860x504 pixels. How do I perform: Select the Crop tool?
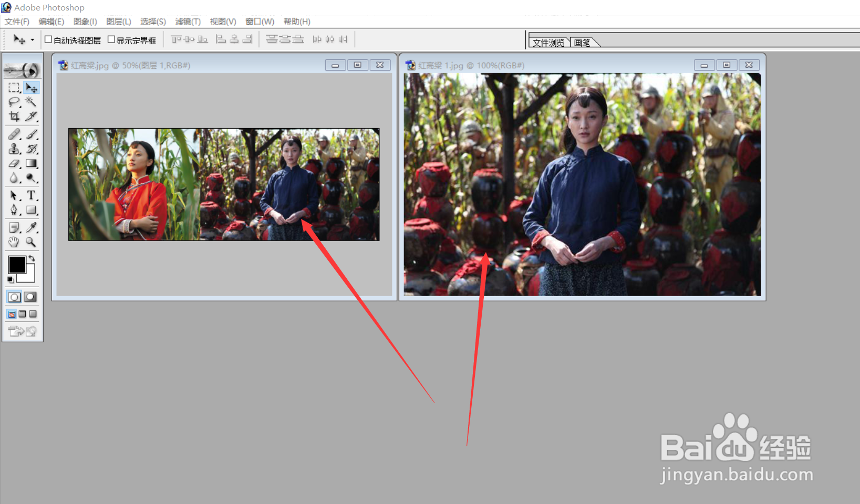coord(14,116)
